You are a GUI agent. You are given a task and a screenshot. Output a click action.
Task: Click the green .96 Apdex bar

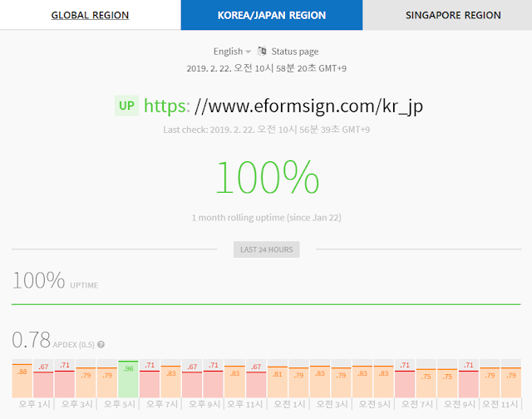click(x=128, y=379)
